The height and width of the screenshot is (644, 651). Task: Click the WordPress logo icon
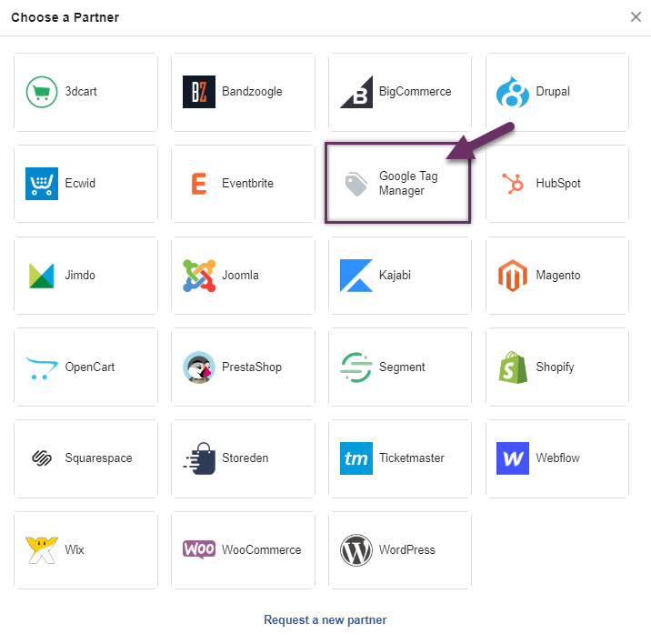tap(356, 550)
